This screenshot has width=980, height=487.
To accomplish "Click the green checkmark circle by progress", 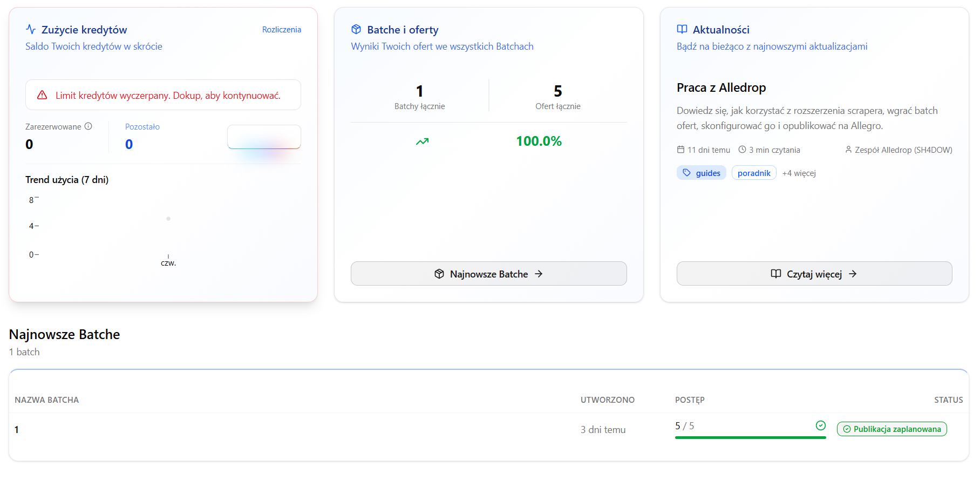I will click(x=821, y=425).
